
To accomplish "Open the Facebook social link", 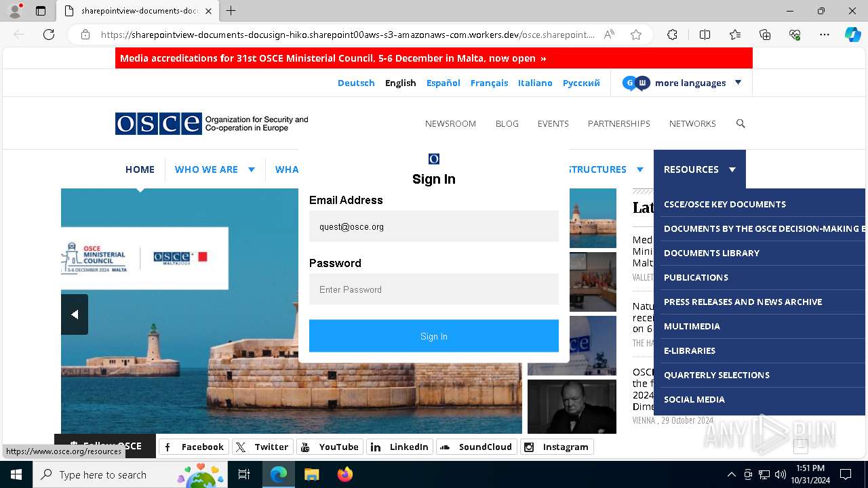I will point(194,447).
